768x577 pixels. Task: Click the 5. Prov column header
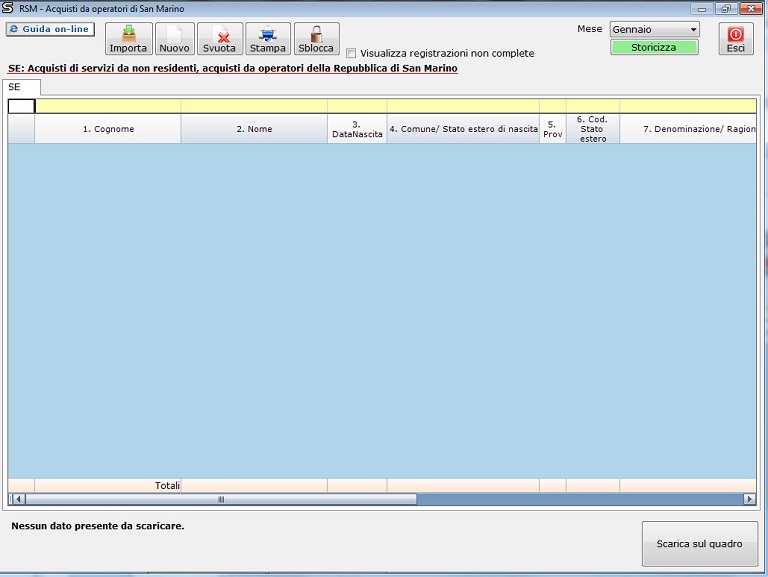coord(552,129)
